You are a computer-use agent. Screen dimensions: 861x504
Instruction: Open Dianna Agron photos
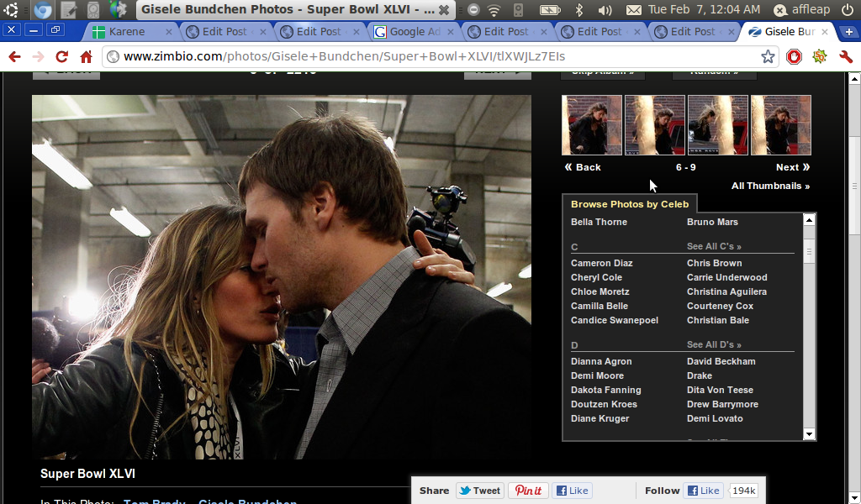coord(600,361)
